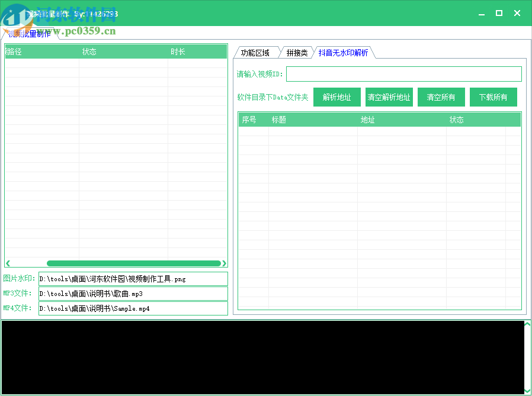
Task: Click the file list horizontal scrollbar thumb
Action: pyautogui.click(x=134, y=263)
